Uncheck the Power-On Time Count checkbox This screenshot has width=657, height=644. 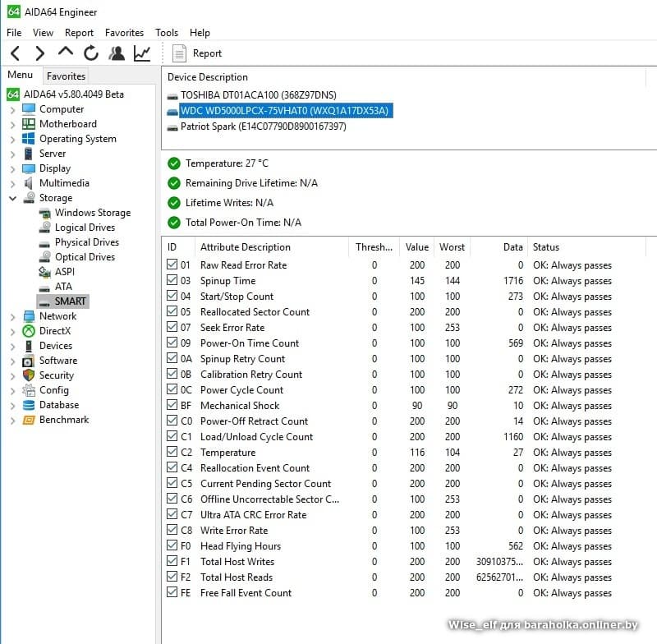click(172, 343)
